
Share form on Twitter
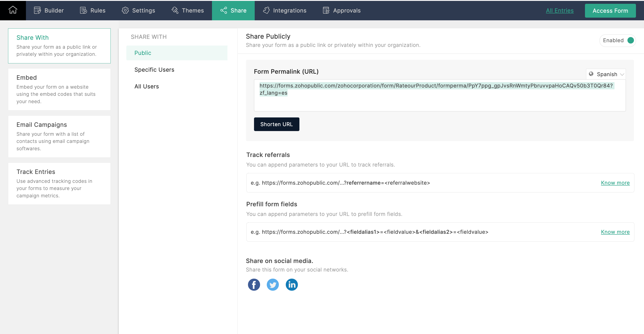[x=273, y=285]
